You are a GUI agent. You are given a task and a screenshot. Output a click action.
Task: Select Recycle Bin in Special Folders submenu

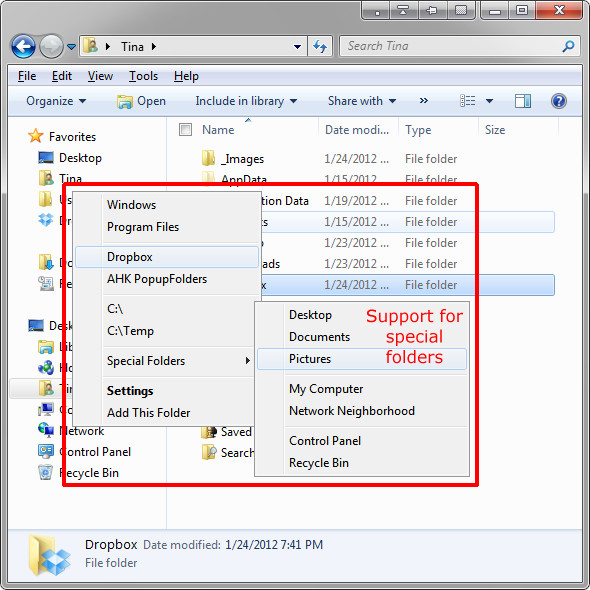point(362,463)
